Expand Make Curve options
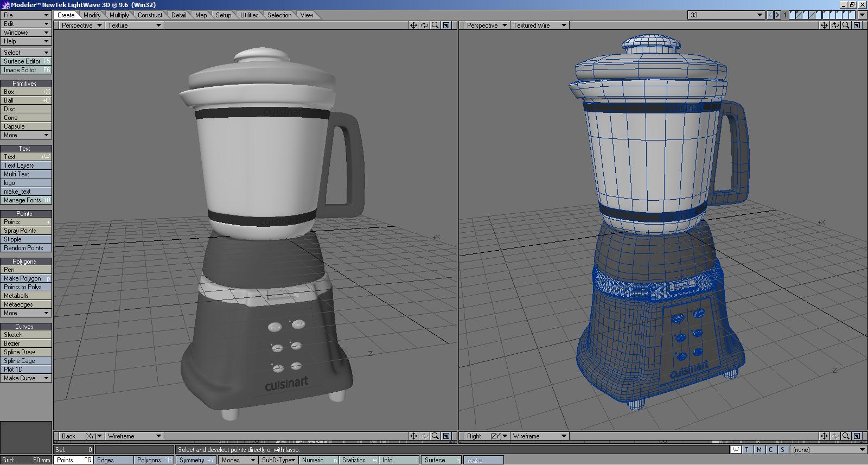Screen dimensions: 868x465 point(26,378)
